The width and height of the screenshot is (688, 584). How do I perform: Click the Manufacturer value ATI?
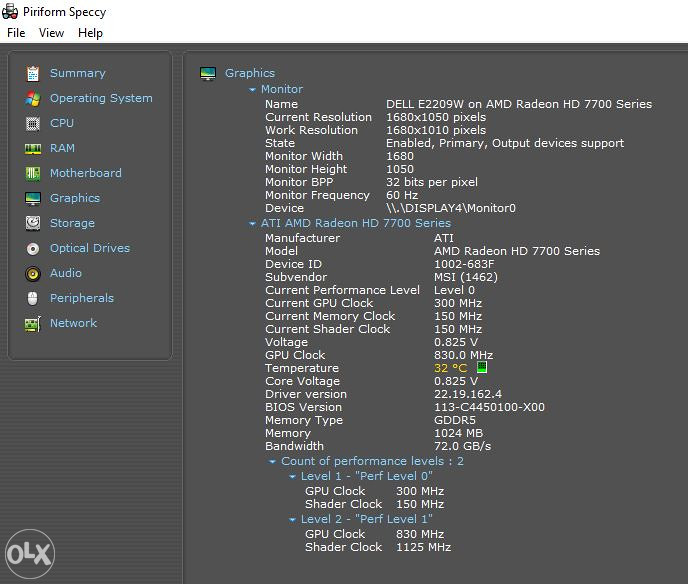444,238
